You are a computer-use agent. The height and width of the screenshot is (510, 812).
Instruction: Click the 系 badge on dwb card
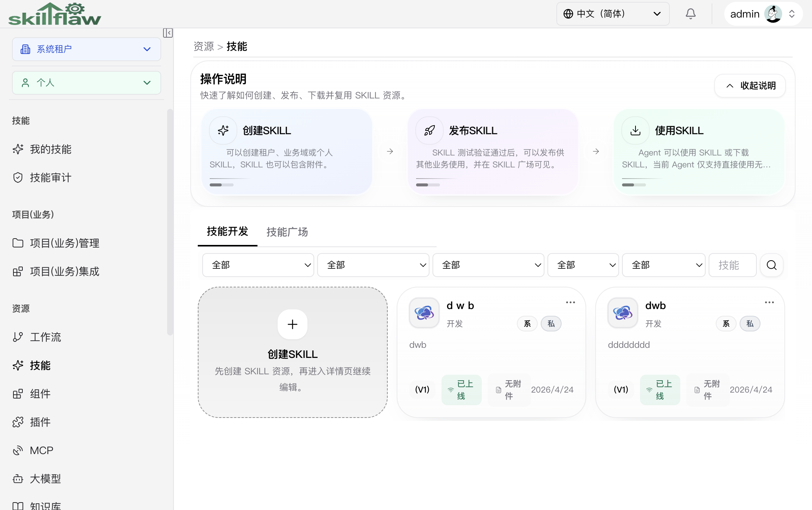tap(726, 324)
